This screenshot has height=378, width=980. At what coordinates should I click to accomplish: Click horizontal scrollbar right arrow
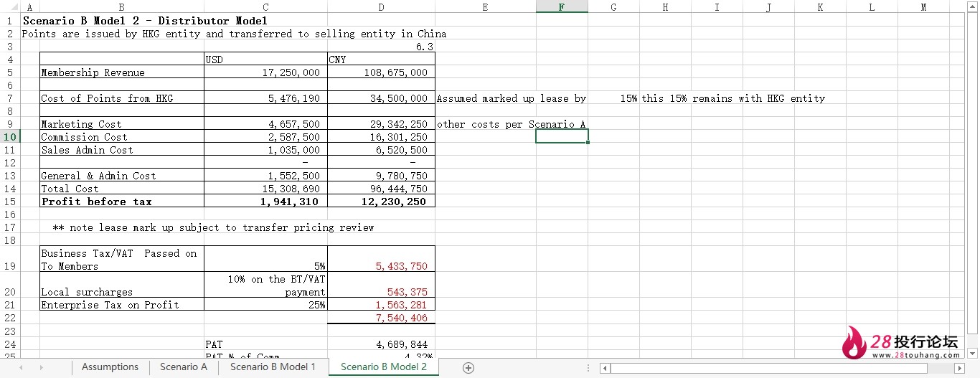click(x=960, y=368)
